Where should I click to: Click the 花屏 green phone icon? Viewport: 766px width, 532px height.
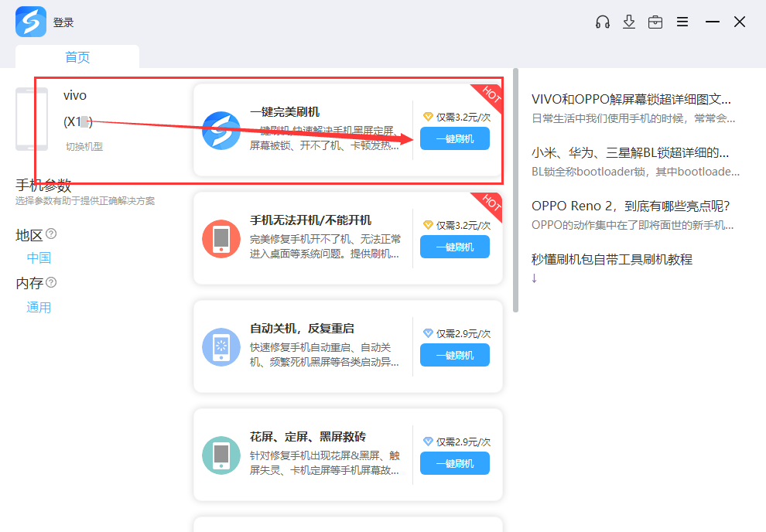pyautogui.click(x=221, y=455)
